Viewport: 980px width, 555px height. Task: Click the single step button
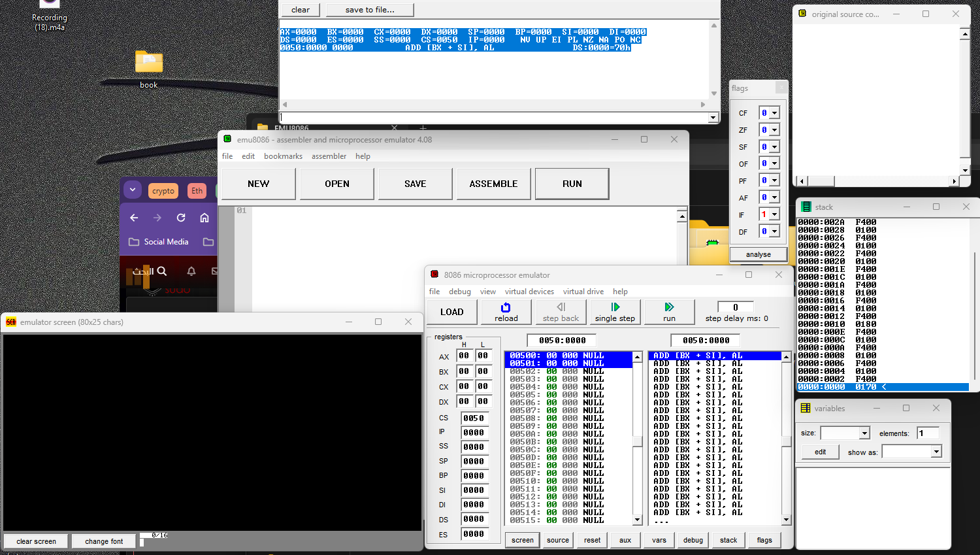[x=615, y=312]
